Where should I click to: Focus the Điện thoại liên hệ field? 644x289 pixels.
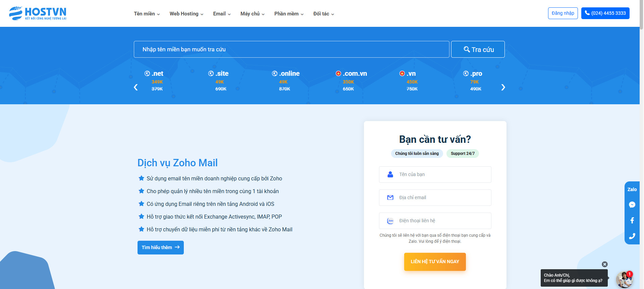[x=435, y=221]
